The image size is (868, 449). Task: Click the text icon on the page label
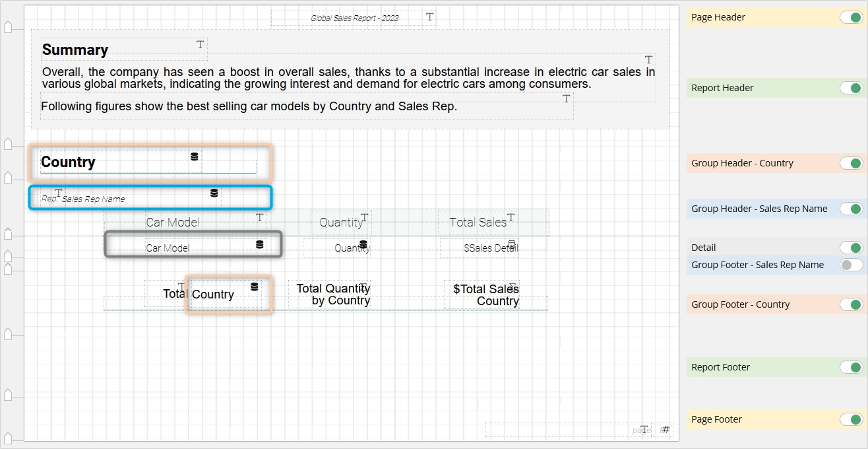click(x=644, y=430)
